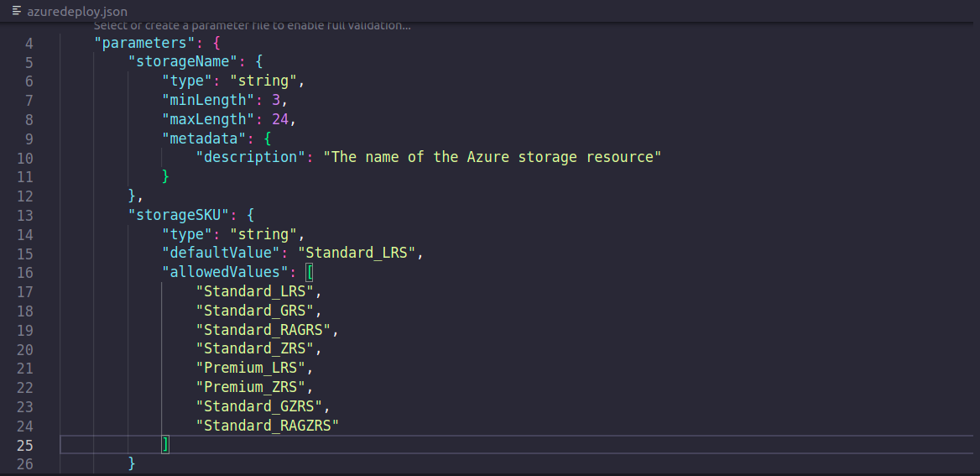Click opening brace after "parameters"
Screen dimensions: 980x476
(216, 43)
